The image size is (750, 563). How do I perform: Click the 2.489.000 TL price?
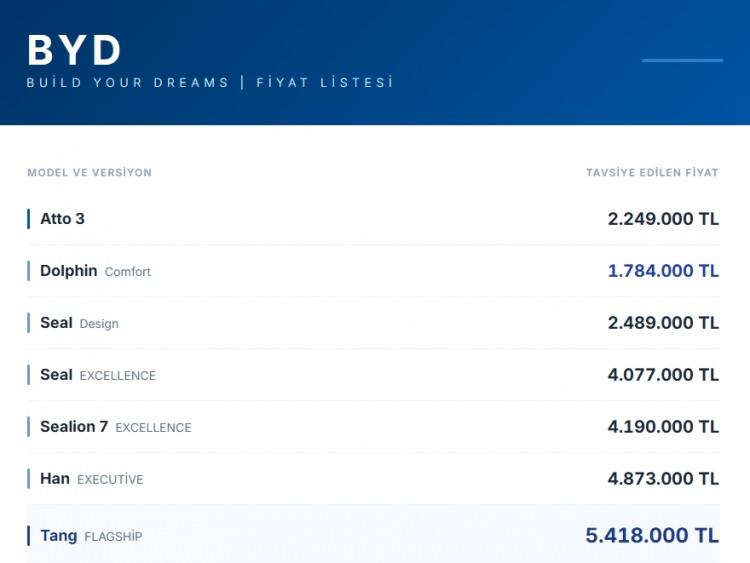click(663, 323)
